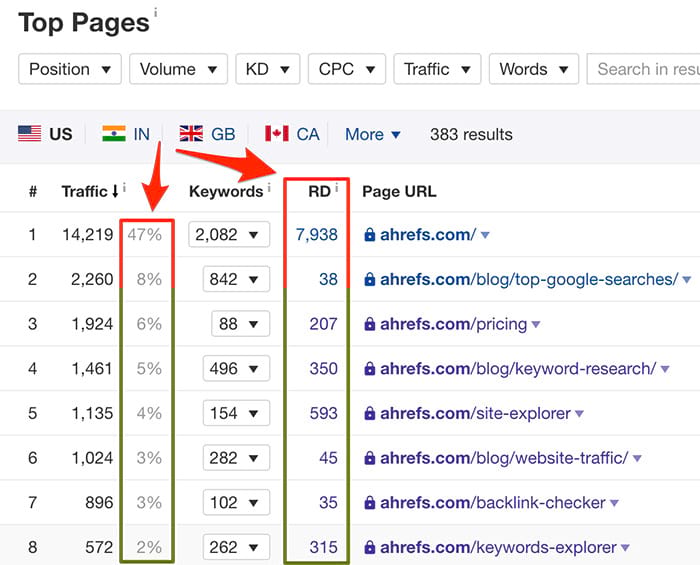700x565 pixels.
Task: Click the lock icon on ahrefs.com/pricing row
Action: tap(369, 325)
